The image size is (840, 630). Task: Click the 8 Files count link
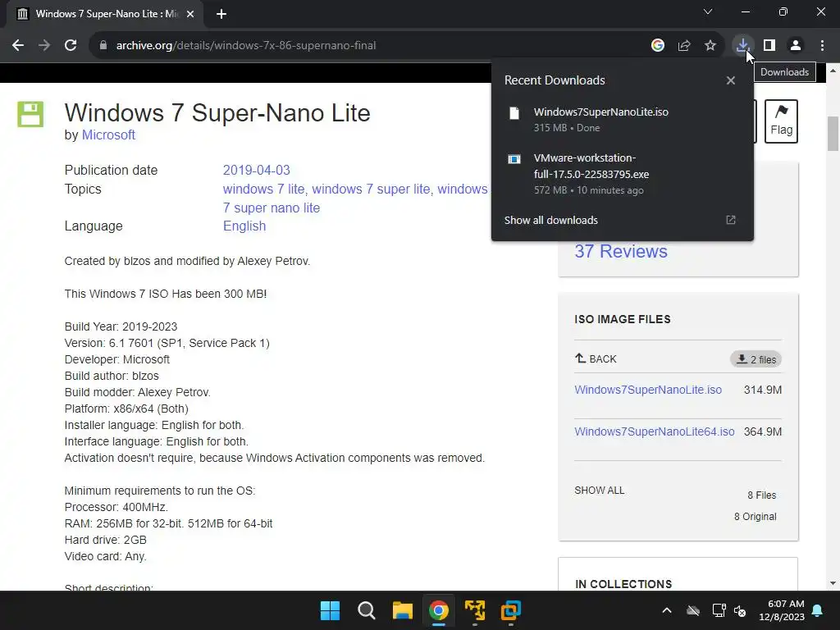(762, 495)
